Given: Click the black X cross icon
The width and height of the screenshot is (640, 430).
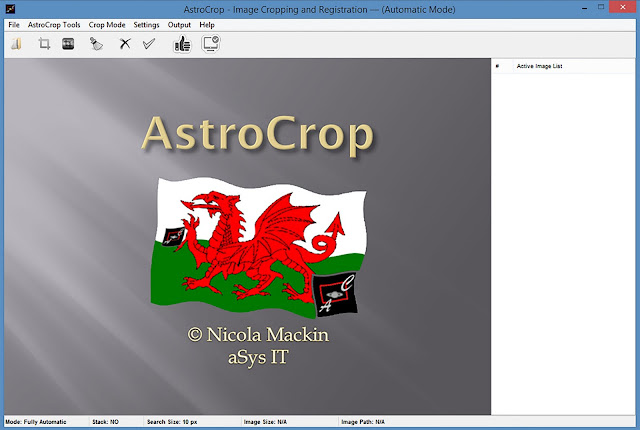Looking at the screenshot, I should (x=125, y=44).
